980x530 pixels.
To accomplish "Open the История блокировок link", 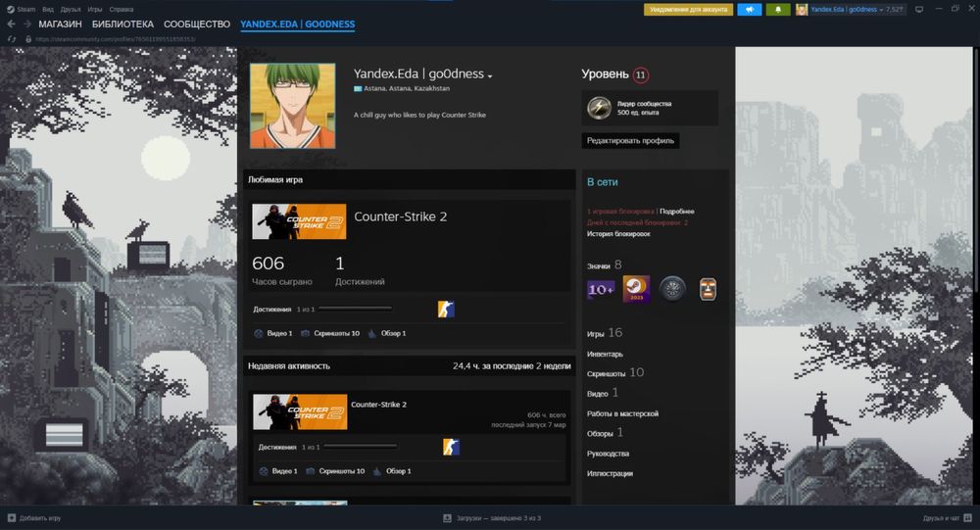I will [617, 234].
